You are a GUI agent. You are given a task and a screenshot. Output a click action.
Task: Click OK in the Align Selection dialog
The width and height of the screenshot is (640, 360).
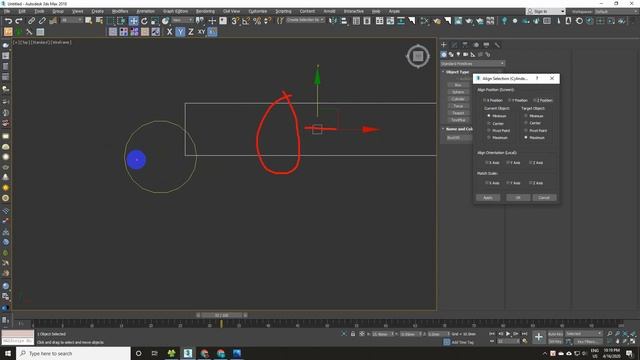518,198
